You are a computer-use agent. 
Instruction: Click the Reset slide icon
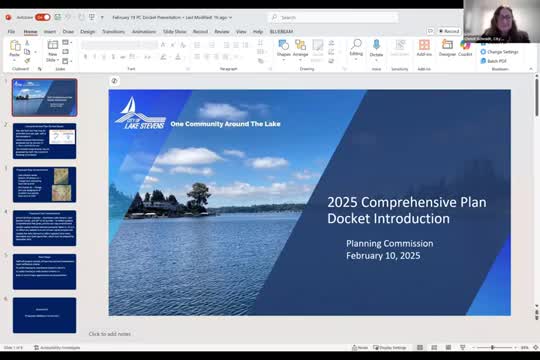pyautogui.click(x=65, y=52)
